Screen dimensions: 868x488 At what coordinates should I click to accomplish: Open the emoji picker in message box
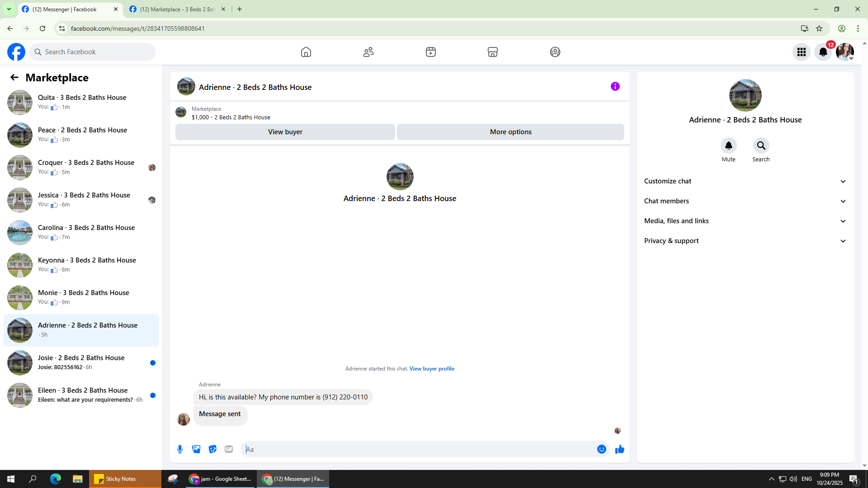(x=601, y=449)
